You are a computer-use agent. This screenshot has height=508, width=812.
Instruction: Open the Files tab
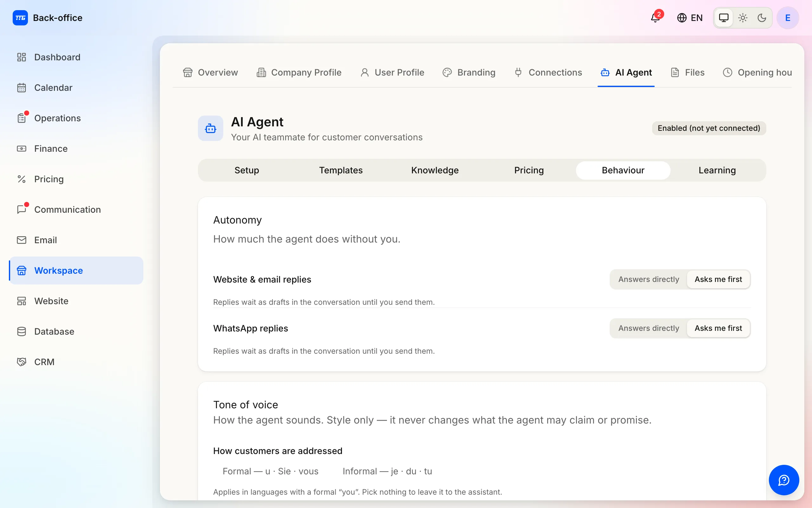coord(688,73)
